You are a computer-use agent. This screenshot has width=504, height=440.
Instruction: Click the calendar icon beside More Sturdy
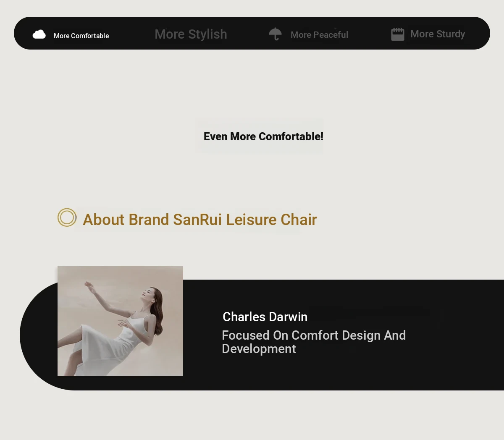point(397,34)
